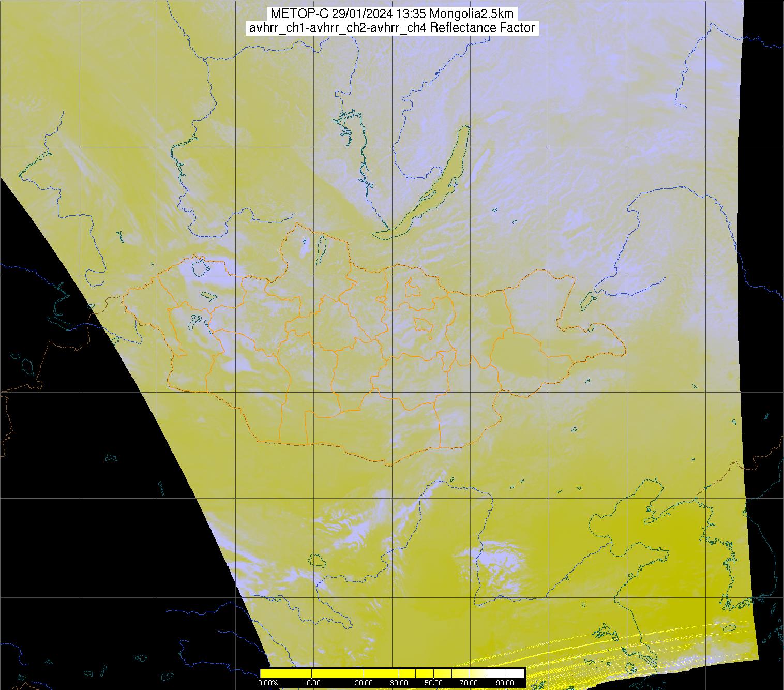Click the METOP-C 29/01/2024 13:35 title line

(x=392, y=13)
